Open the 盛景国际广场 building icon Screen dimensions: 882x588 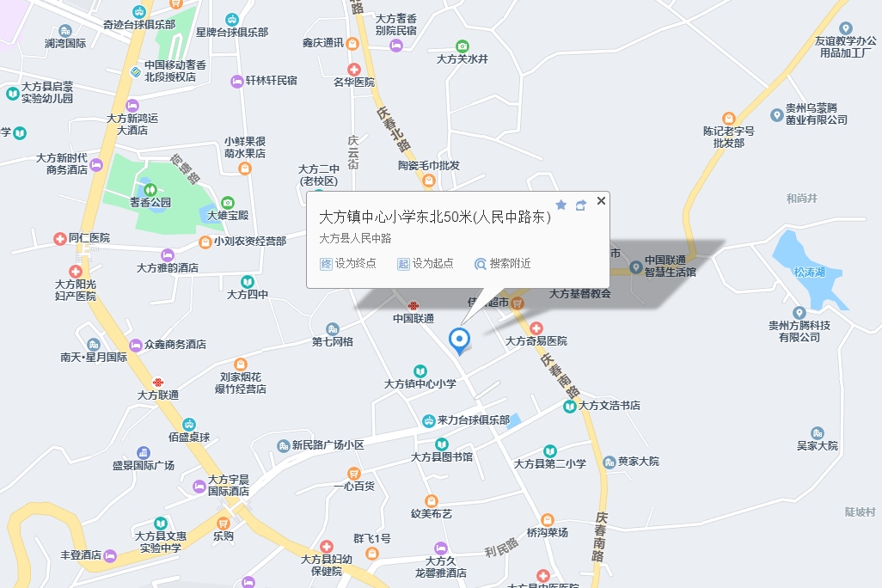144,453
